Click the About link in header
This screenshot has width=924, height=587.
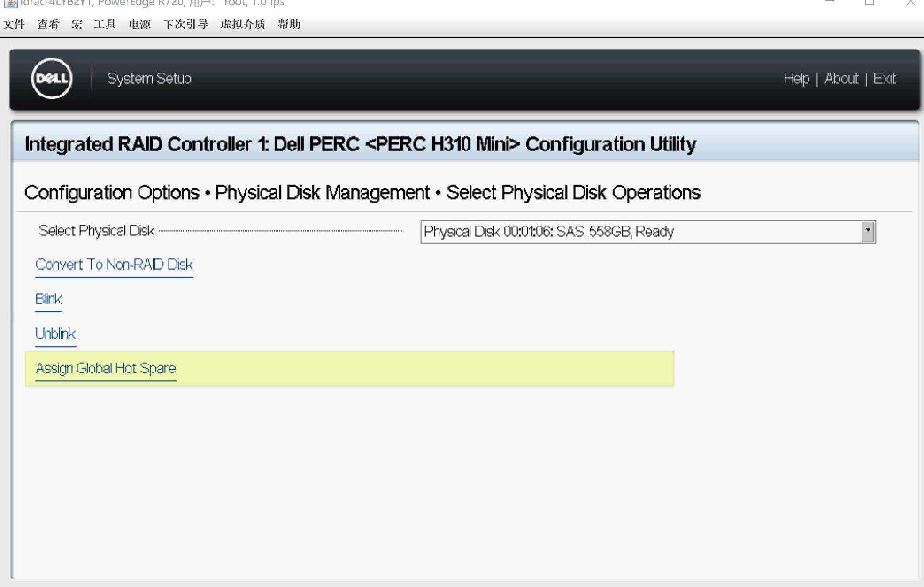point(841,79)
